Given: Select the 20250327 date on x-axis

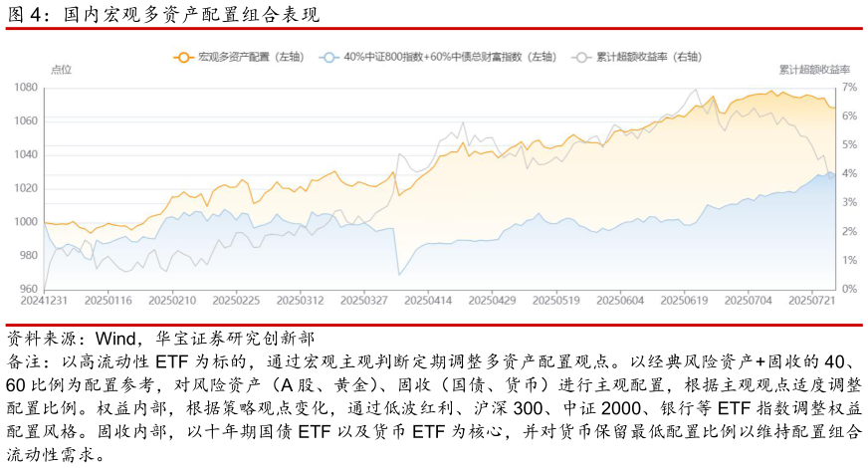Looking at the screenshot, I should pos(363,300).
